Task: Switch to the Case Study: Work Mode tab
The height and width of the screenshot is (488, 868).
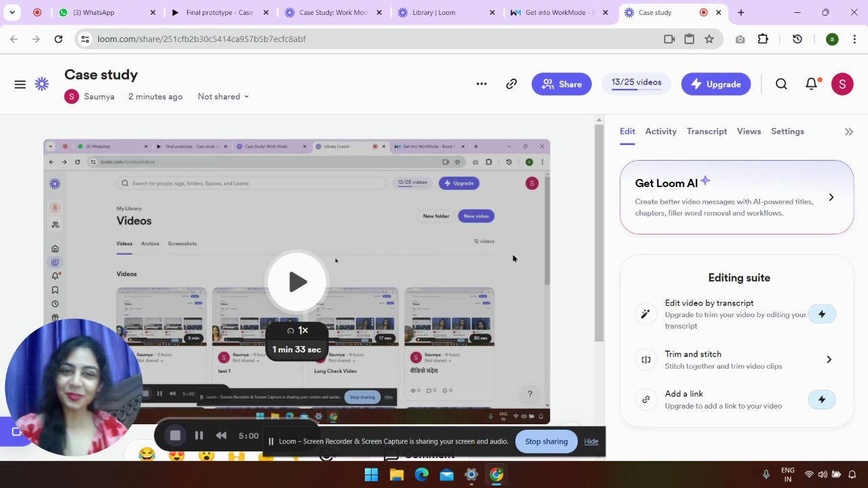Action: pos(332,12)
